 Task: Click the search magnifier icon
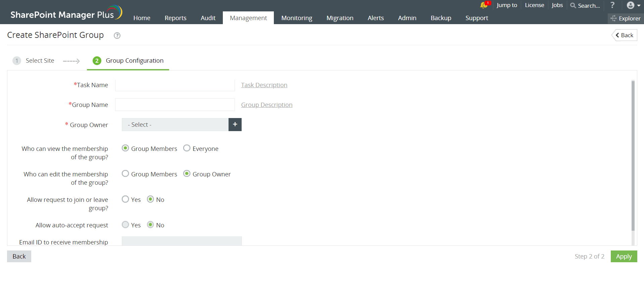573,5
